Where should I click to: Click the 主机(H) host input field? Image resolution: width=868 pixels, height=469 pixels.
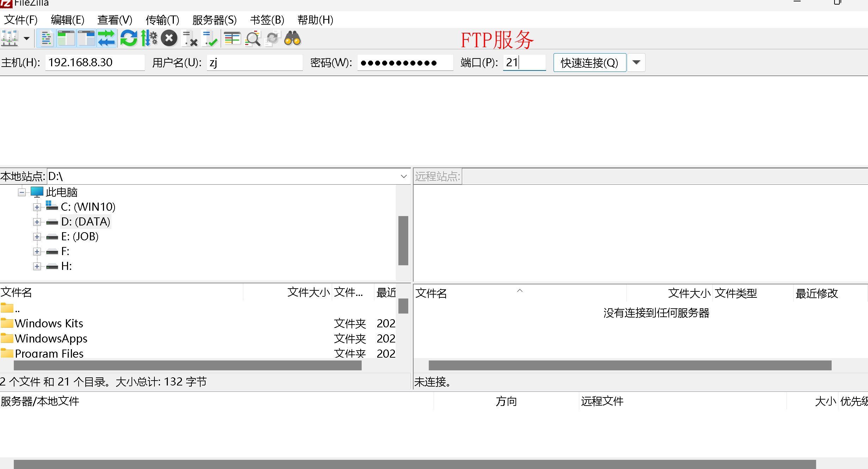coord(94,62)
